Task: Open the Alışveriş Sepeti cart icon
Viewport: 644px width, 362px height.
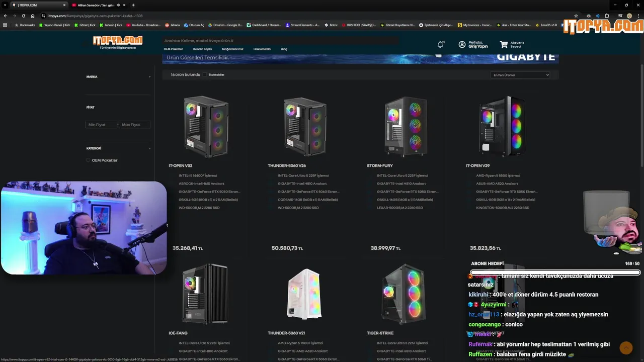Action: point(504,45)
